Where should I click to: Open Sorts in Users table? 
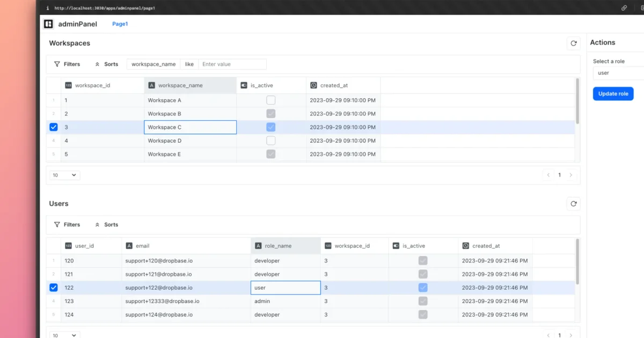pyautogui.click(x=106, y=225)
